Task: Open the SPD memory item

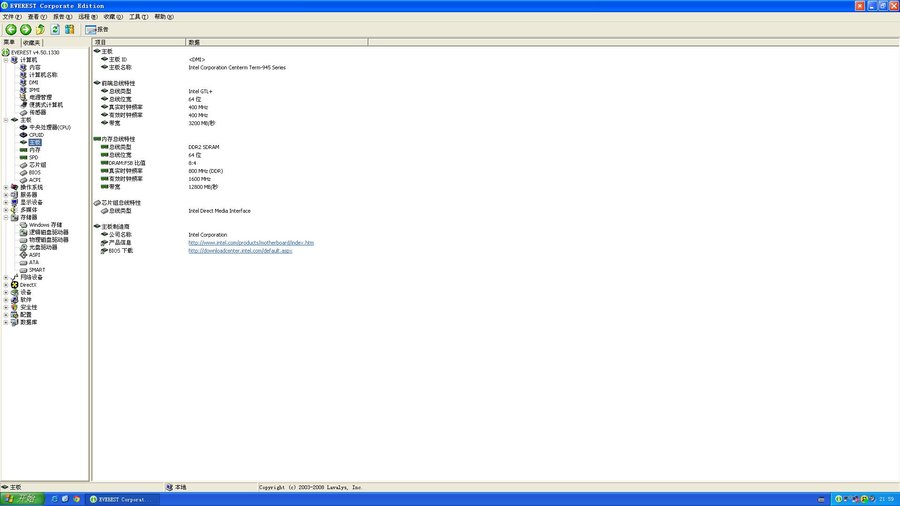Action: (33, 157)
